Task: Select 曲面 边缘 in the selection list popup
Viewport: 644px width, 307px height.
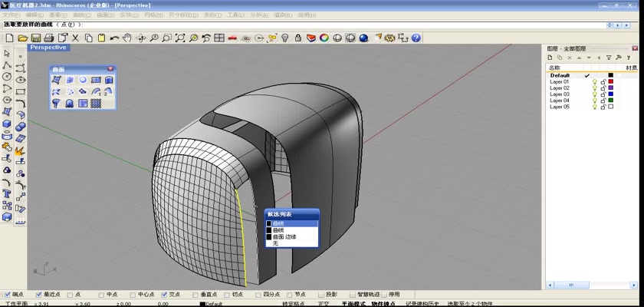Action: click(284, 236)
